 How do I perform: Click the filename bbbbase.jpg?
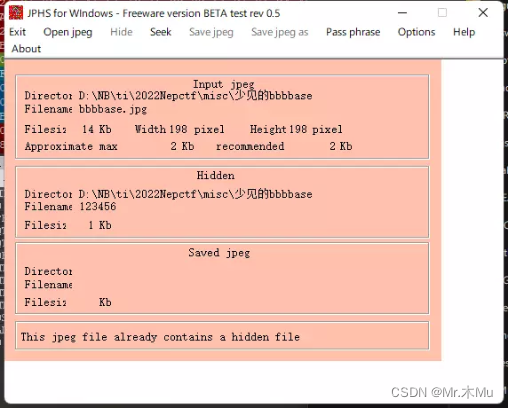pos(113,109)
